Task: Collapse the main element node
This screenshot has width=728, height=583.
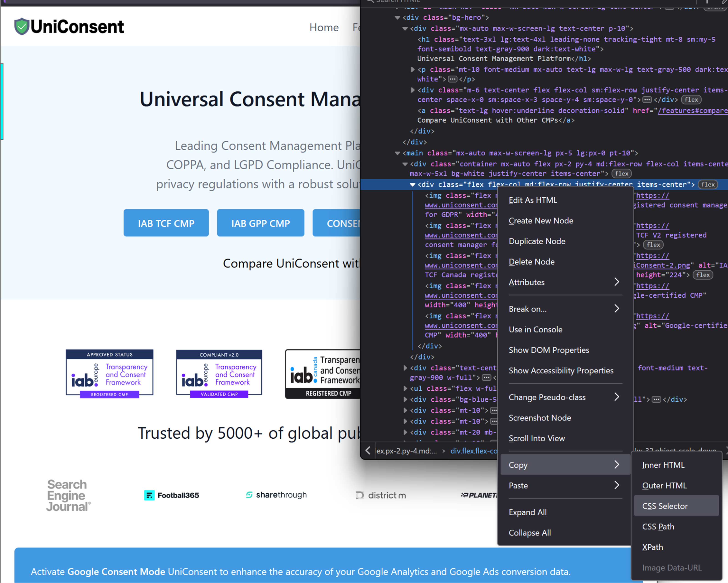Action: pyautogui.click(x=397, y=153)
